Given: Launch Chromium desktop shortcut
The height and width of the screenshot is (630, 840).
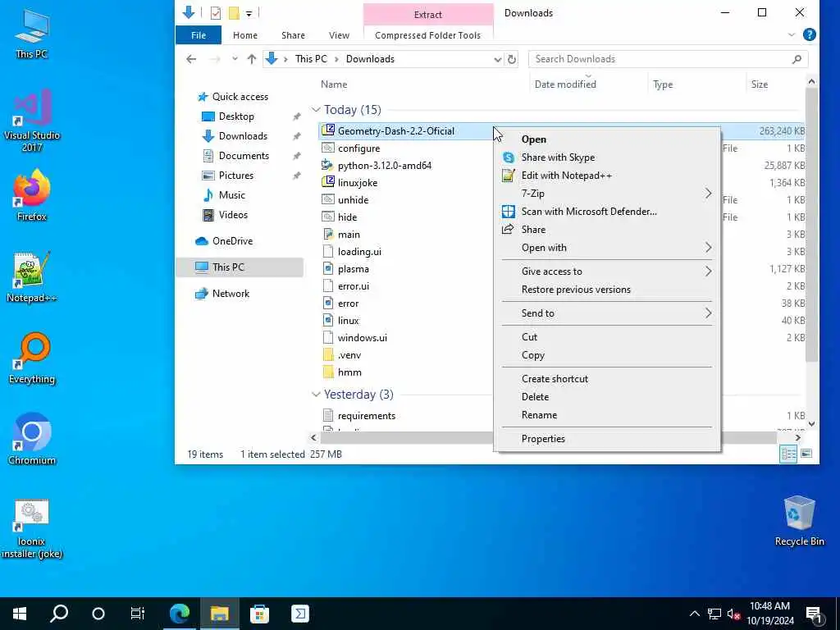Looking at the screenshot, I should (32, 439).
